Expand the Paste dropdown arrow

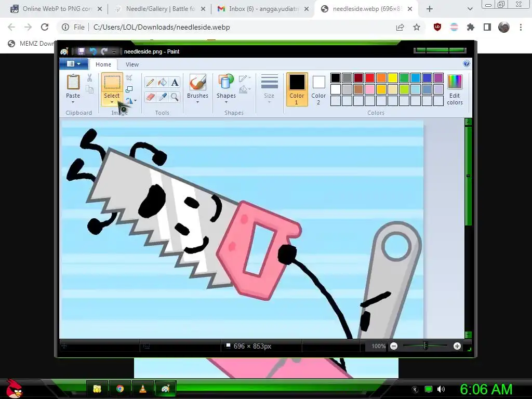coord(73,102)
